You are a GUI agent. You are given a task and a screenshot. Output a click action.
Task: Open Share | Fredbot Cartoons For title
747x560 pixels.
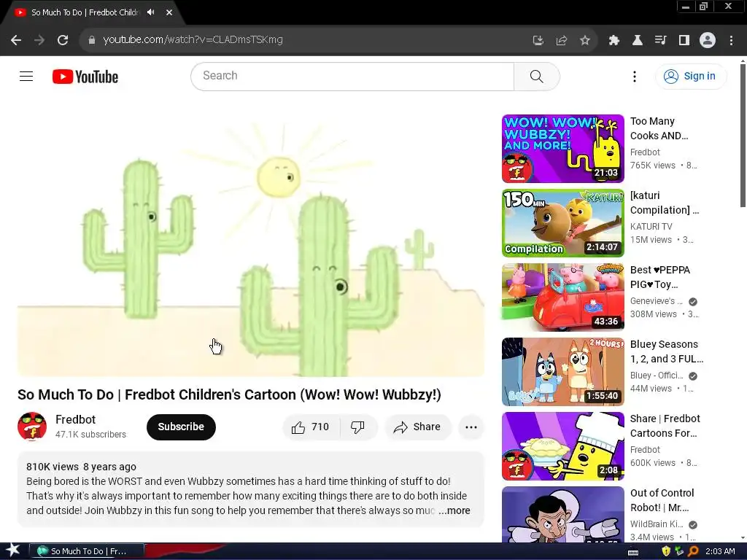point(665,426)
